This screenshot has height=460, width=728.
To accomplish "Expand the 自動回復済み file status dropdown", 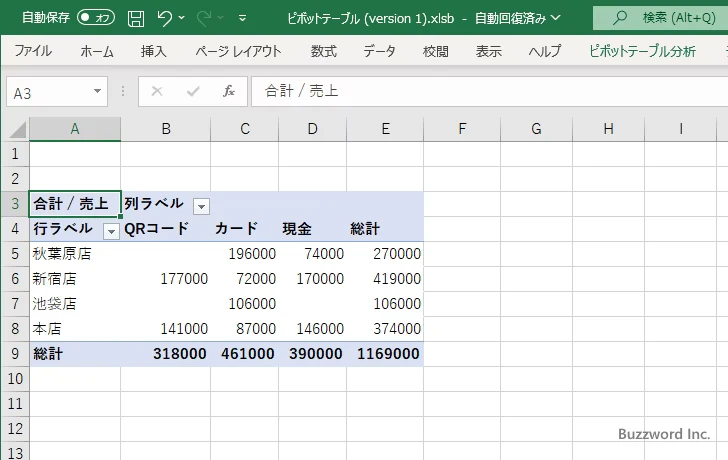I will [x=555, y=18].
